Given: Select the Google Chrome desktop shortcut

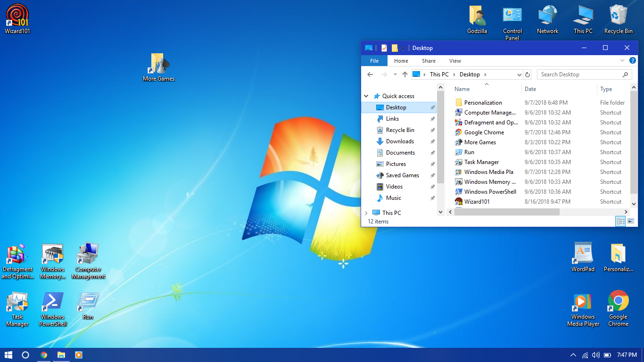Looking at the screenshot, I should click(x=618, y=309).
